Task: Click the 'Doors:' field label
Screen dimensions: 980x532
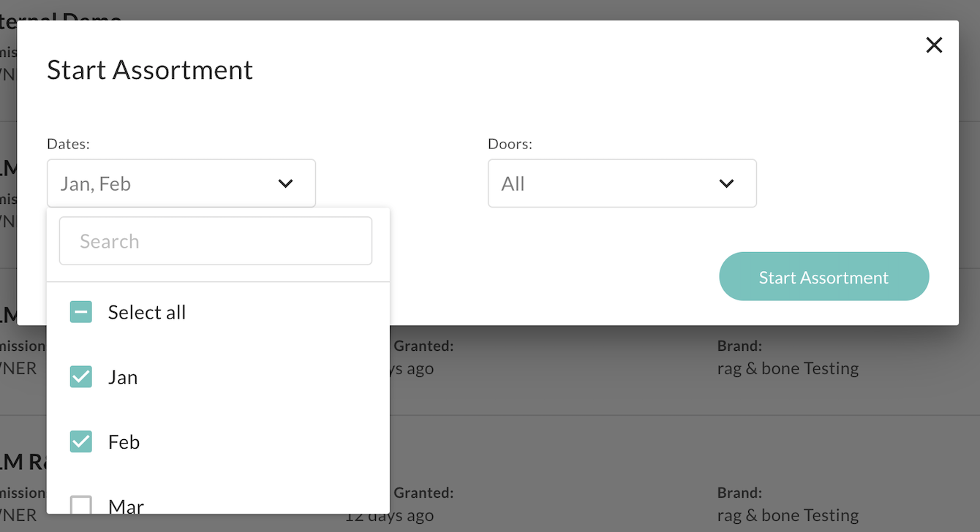Action: 510,144
